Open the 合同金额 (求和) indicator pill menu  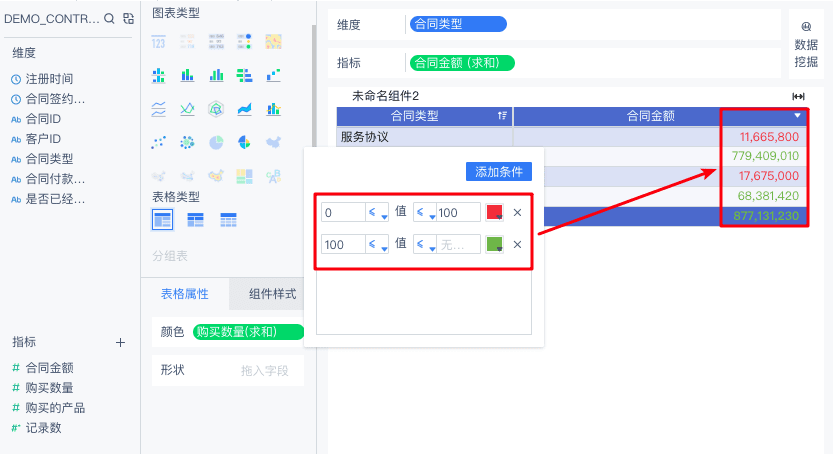tap(462, 63)
